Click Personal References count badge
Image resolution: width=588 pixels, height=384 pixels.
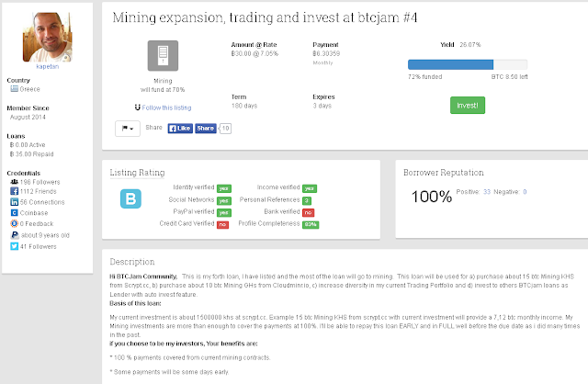coord(307,200)
